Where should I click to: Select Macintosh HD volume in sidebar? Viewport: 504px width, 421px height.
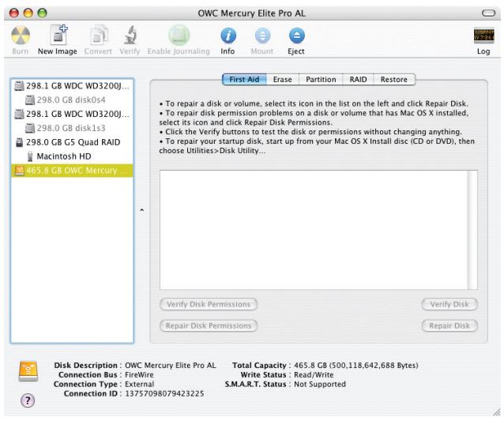pos(66,155)
